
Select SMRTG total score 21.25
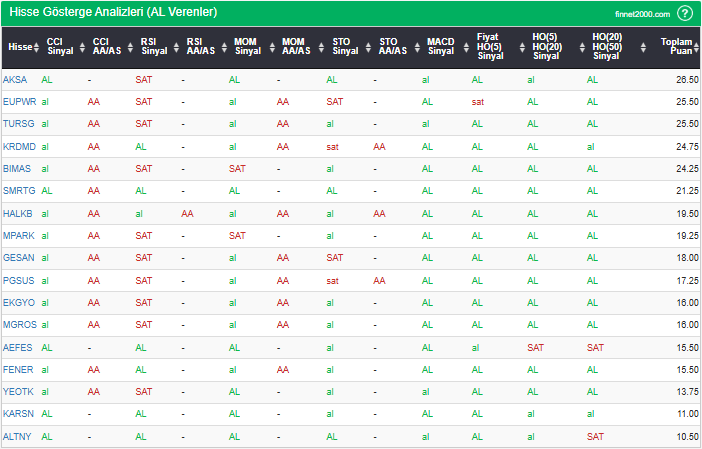coord(687,191)
